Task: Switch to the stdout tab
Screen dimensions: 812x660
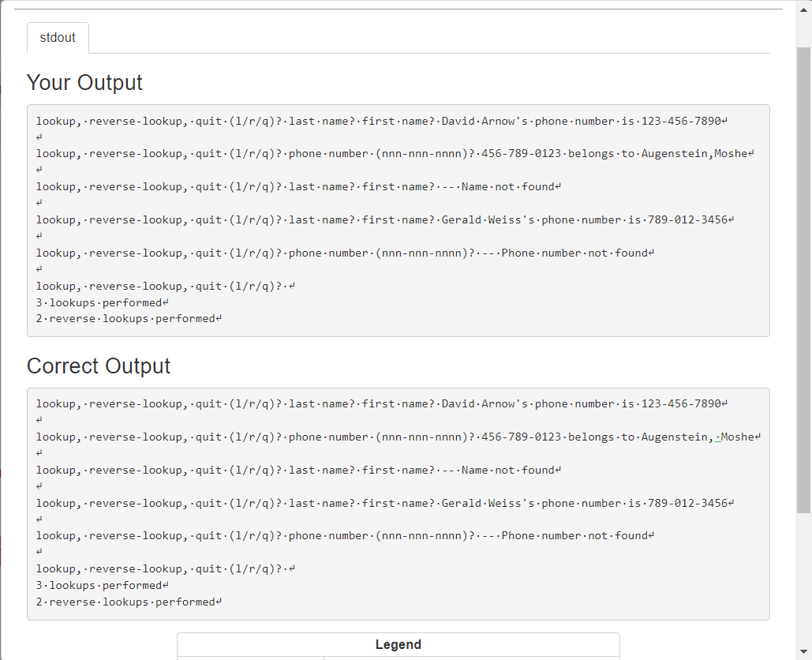Action: click(x=58, y=37)
